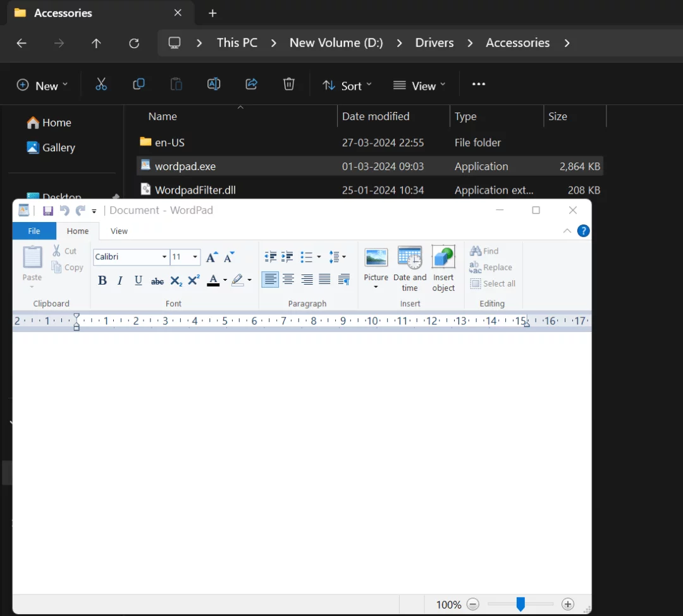The image size is (683, 616).
Task: Toggle right paragraph alignment
Action: click(x=307, y=279)
